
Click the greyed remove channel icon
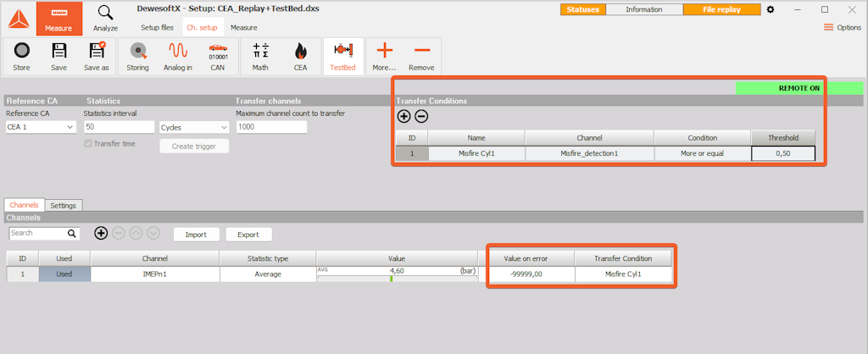click(x=119, y=234)
